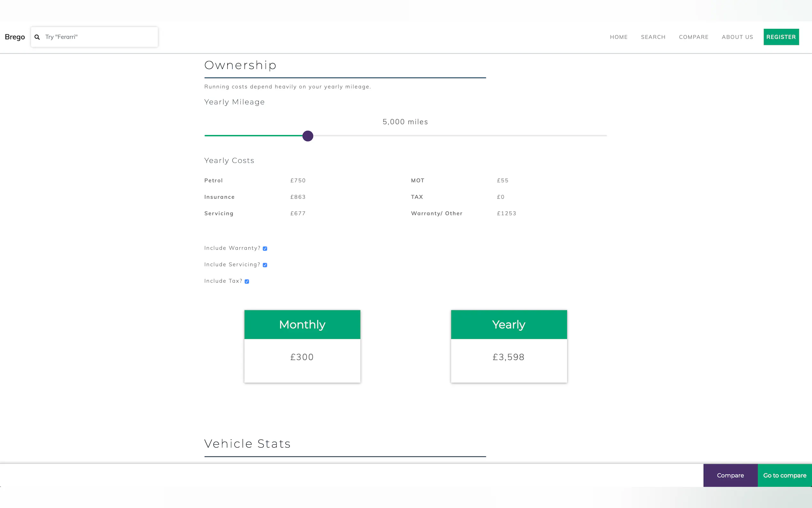Screen dimensions: 812x508
Task: Click the yearly mileage slider handle
Action: point(308,136)
